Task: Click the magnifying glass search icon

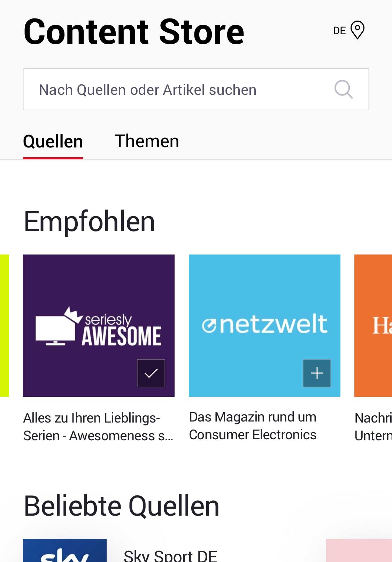Action: pos(344,89)
